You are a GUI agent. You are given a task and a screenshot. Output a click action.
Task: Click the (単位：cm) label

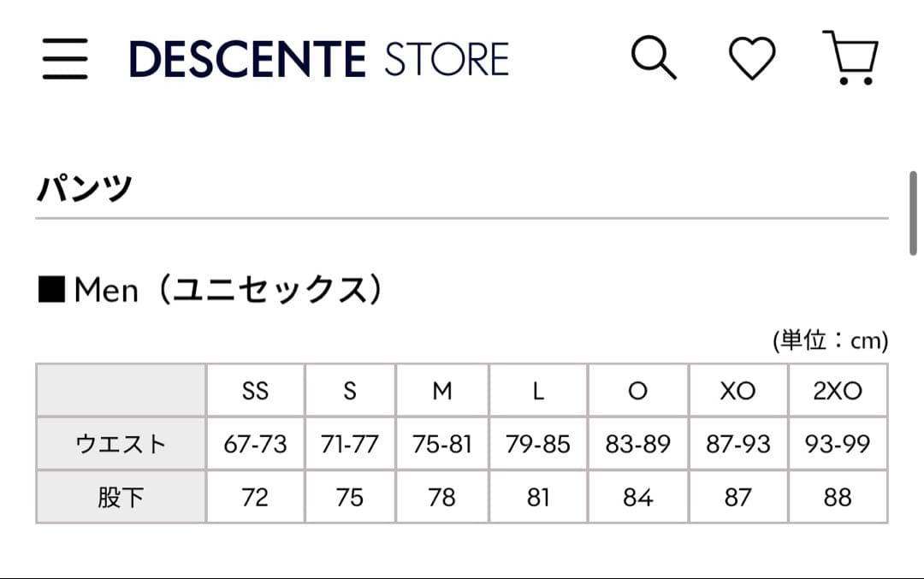(828, 340)
